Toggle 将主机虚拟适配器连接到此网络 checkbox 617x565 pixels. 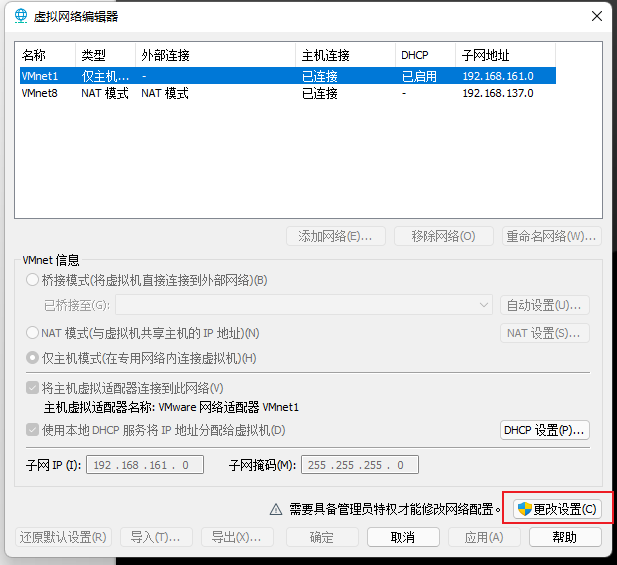tap(32, 388)
